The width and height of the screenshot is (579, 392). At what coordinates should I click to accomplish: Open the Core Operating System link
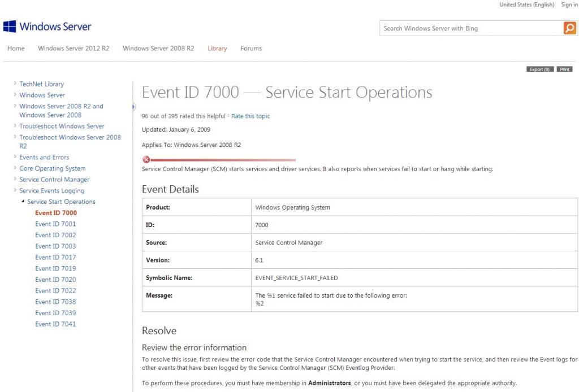[x=53, y=168]
